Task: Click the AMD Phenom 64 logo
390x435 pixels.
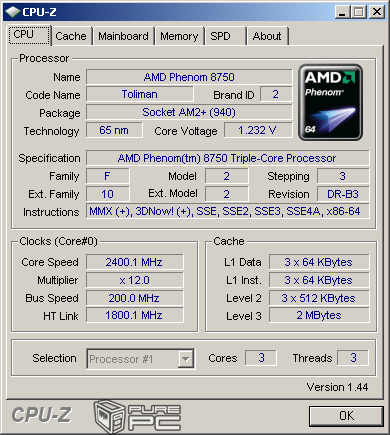Action: click(x=330, y=102)
